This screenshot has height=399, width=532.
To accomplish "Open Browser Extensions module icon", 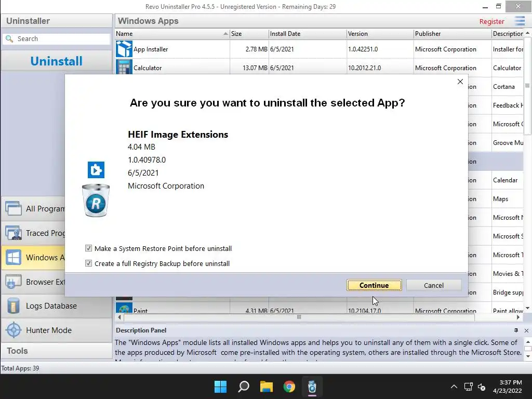I will (14, 282).
